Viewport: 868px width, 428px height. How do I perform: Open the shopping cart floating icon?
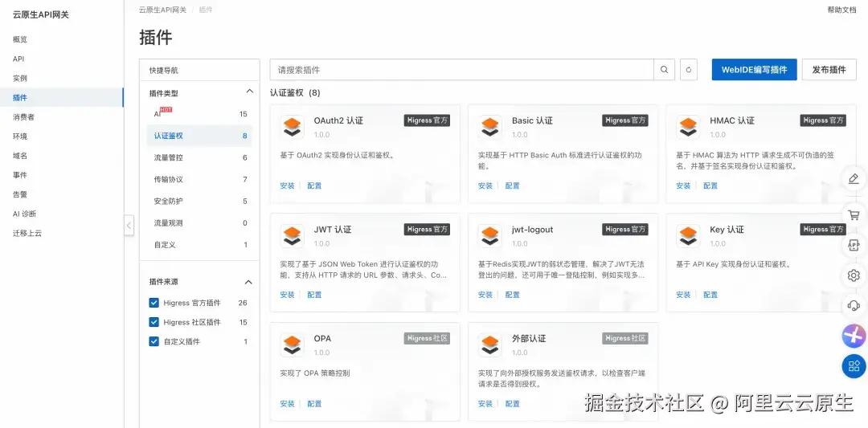(854, 214)
